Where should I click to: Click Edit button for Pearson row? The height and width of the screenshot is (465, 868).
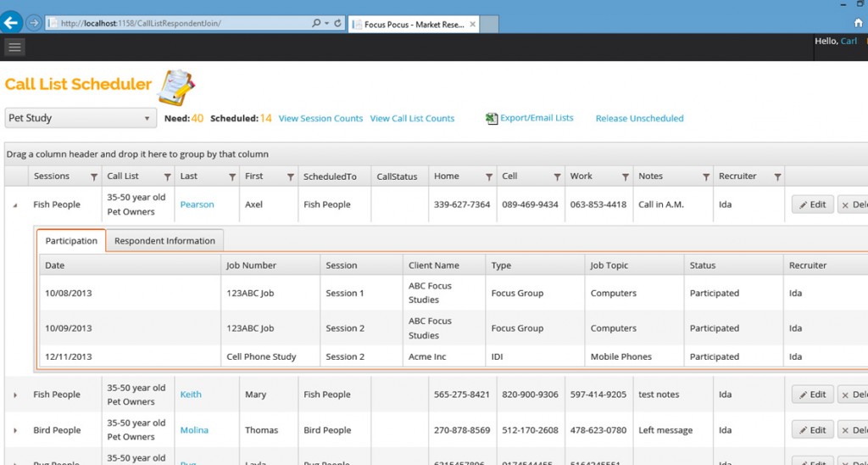click(x=812, y=204)
